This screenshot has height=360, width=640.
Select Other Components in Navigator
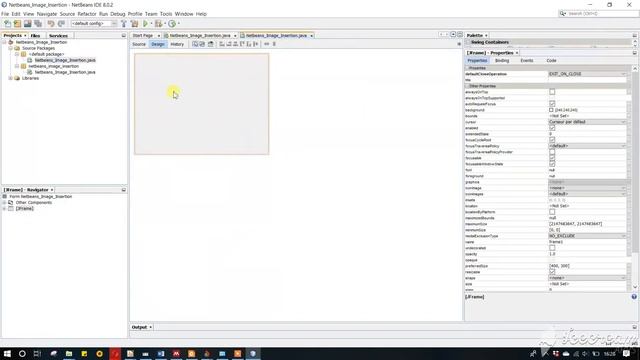click(x=33, y=202)
